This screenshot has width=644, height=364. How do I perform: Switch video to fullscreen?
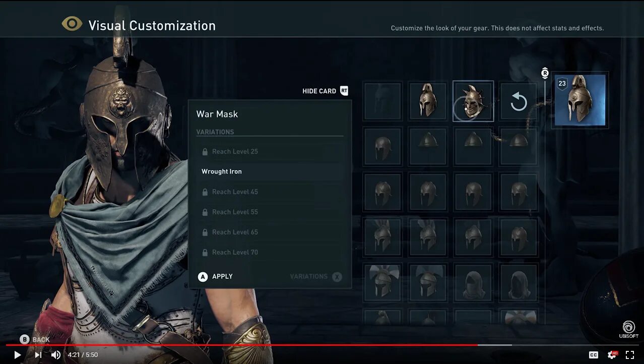point(630,355)
